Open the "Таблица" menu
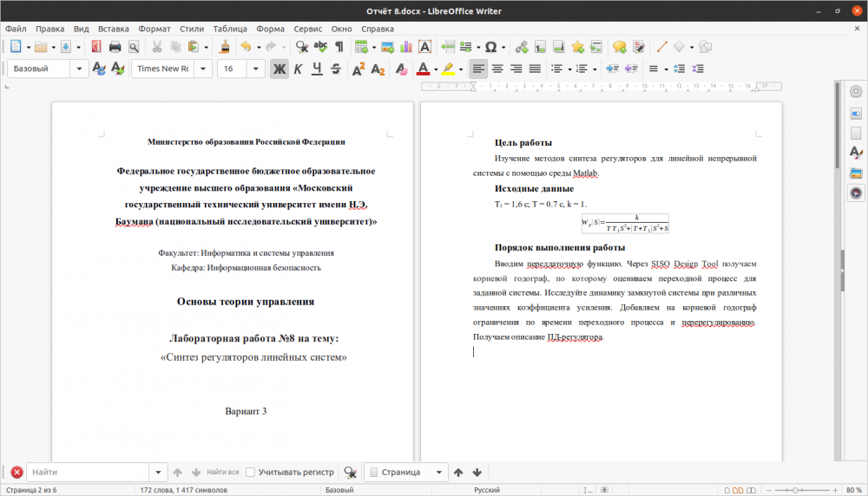Screen dimensions: 868x496 [x=229, y=29]
